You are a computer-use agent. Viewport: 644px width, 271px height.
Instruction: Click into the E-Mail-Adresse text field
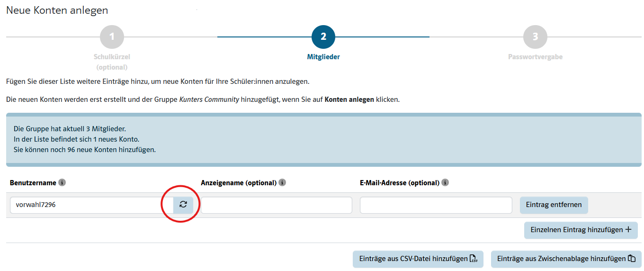click(436, 205)
